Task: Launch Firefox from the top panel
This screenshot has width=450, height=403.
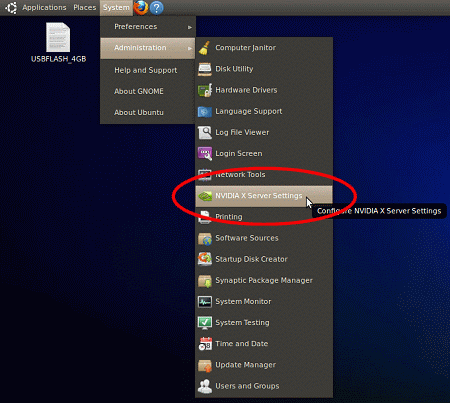Action: [141, 8]
